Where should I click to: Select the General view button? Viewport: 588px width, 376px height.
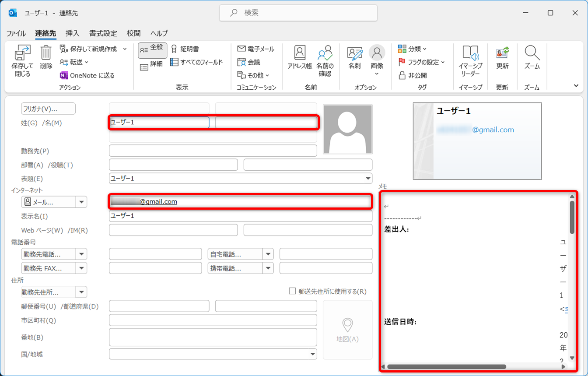(x=152, y=50)
